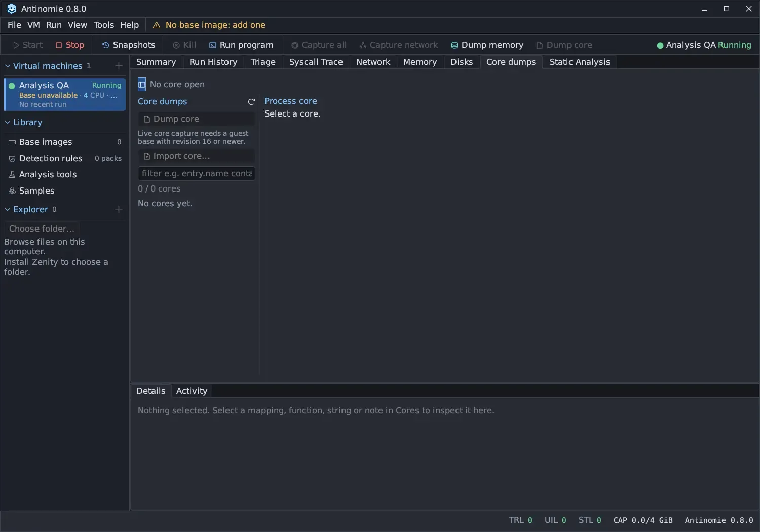Click the Start toolbar button
Screen dimensions: 760x532
pos(28,45)
